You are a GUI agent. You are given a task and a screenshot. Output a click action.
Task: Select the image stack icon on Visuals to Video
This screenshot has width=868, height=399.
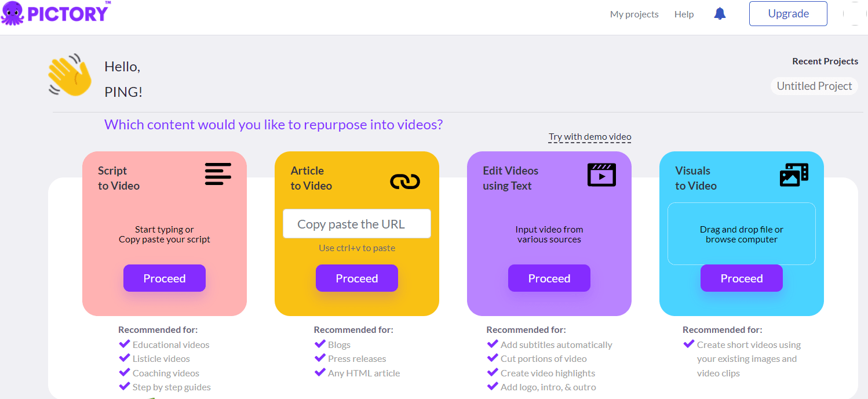coord(794,175)
